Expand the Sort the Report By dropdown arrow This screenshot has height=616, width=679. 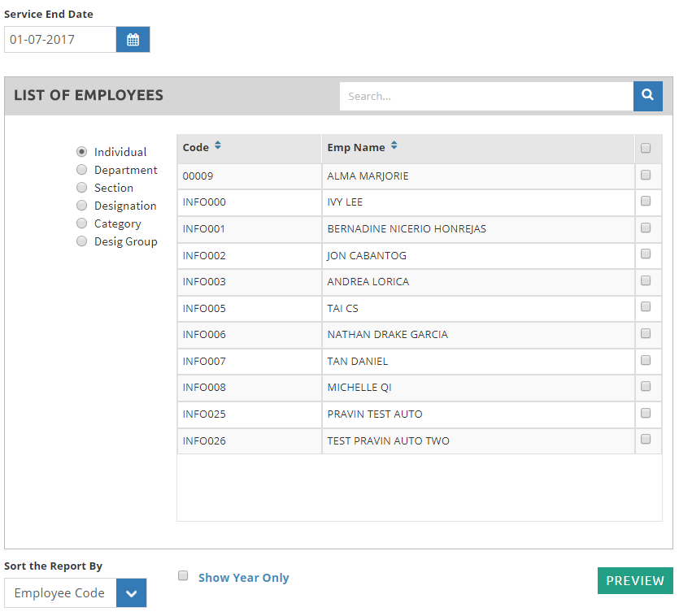[131, 593]
